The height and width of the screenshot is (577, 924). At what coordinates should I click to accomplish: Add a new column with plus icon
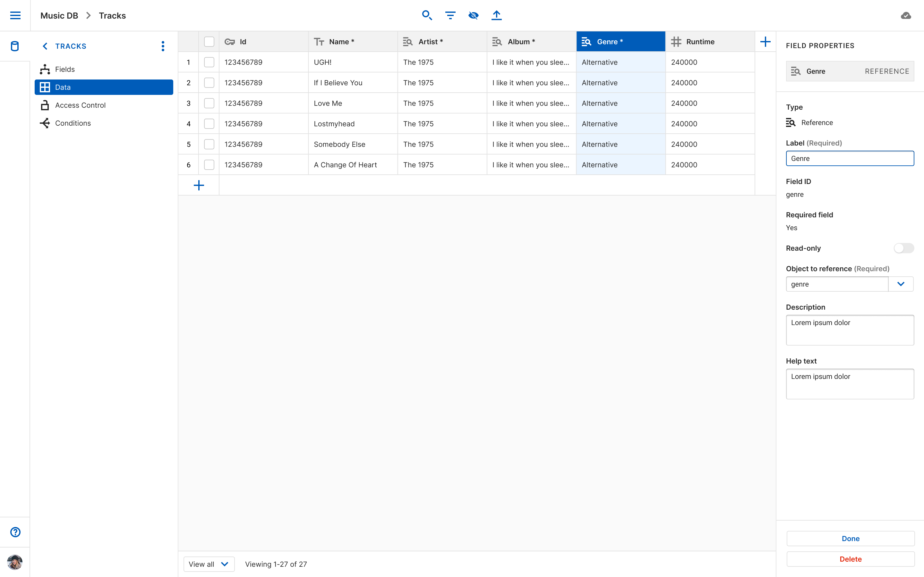[x=765, y=42]
